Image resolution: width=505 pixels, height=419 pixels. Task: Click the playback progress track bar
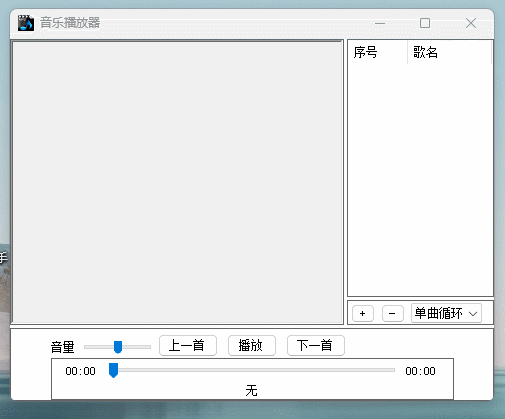point(252,370)
